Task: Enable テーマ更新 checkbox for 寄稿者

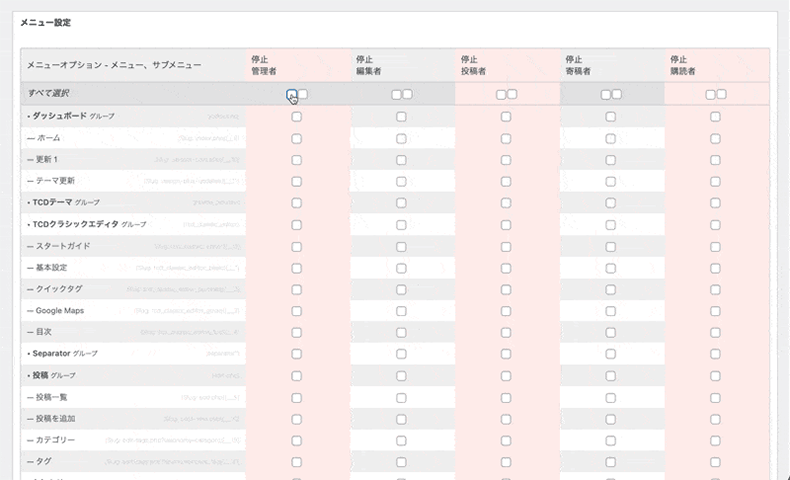Action: tap(610, 181)
